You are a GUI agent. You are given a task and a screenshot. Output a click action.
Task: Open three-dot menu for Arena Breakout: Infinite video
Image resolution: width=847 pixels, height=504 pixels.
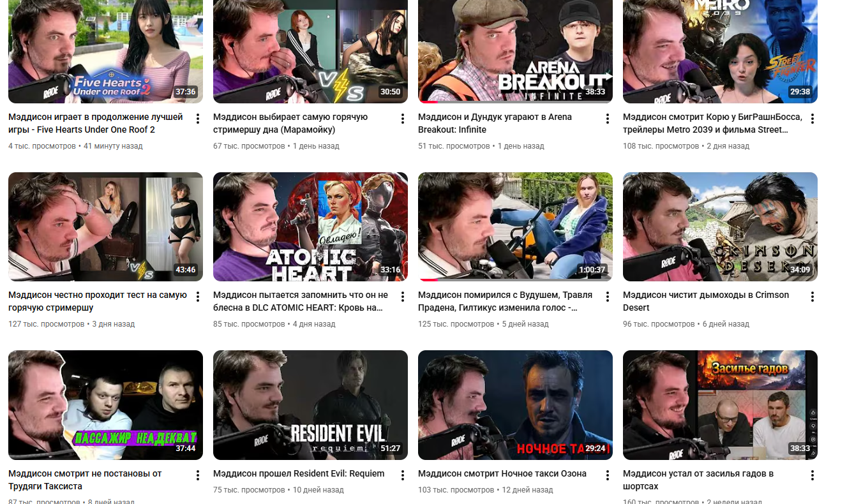coord(608,119)
